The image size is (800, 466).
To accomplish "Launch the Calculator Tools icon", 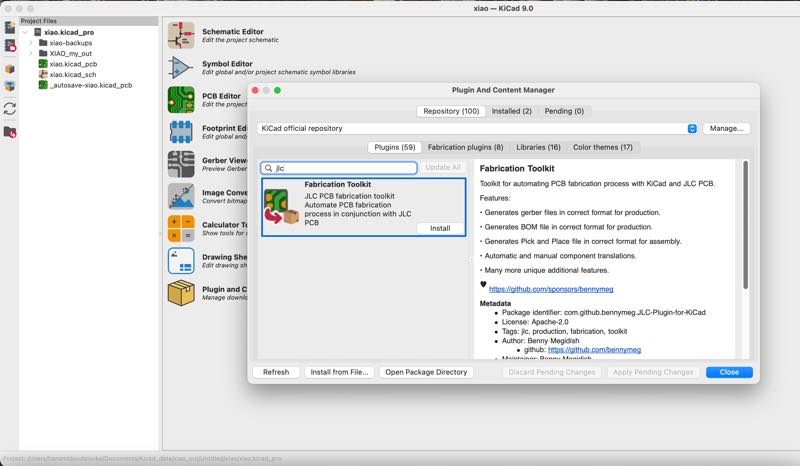I will point(181,228).
